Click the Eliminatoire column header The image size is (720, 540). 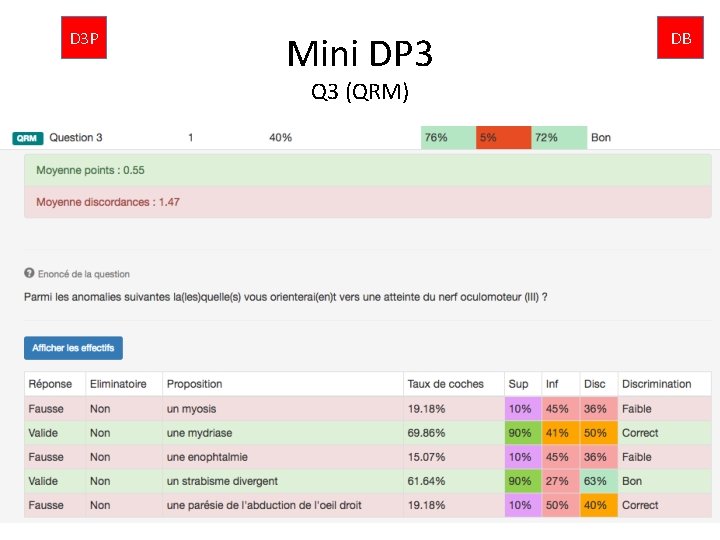pyautogui.click(x=118, y=384)
